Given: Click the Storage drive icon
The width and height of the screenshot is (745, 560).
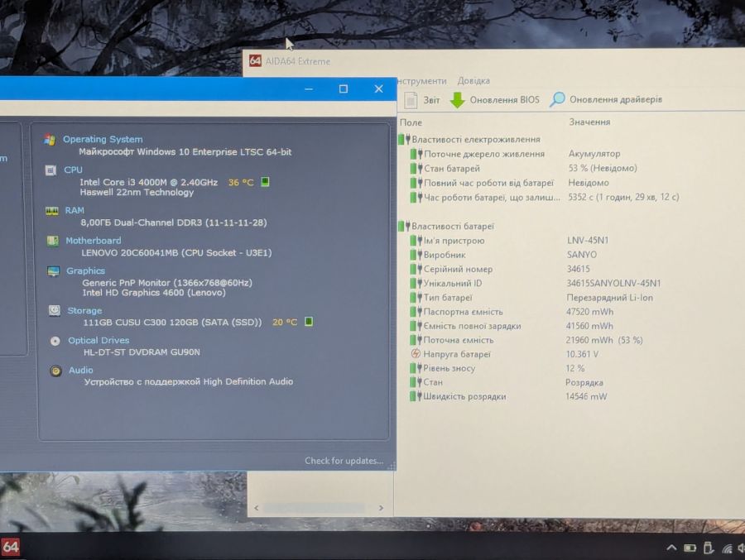Looking at the screenshot, I should 55,311.
